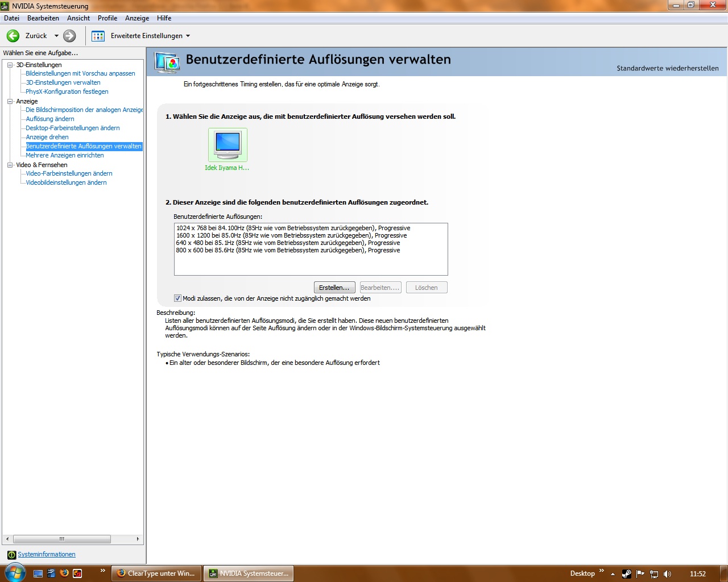Click the grey forward arrow button

click(x=69, y=36)
